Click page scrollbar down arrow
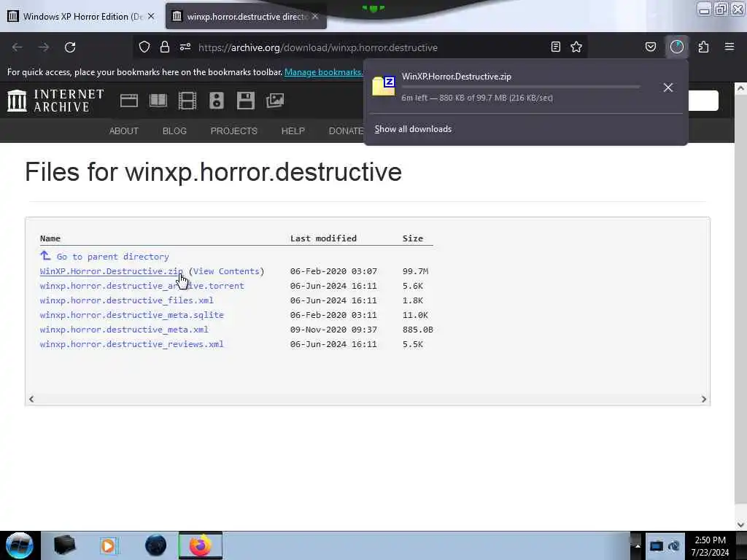The width and height of the screenshot is (747, 560). click(x=740, y=524)
